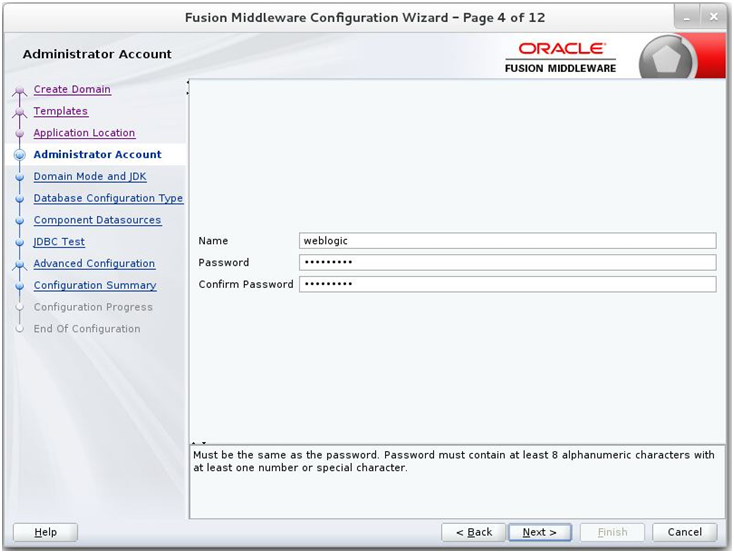Image resolution: width=734 pixels, height=553 pixels.
Task: Go back with the Back button
Action: tap(473, 532)
